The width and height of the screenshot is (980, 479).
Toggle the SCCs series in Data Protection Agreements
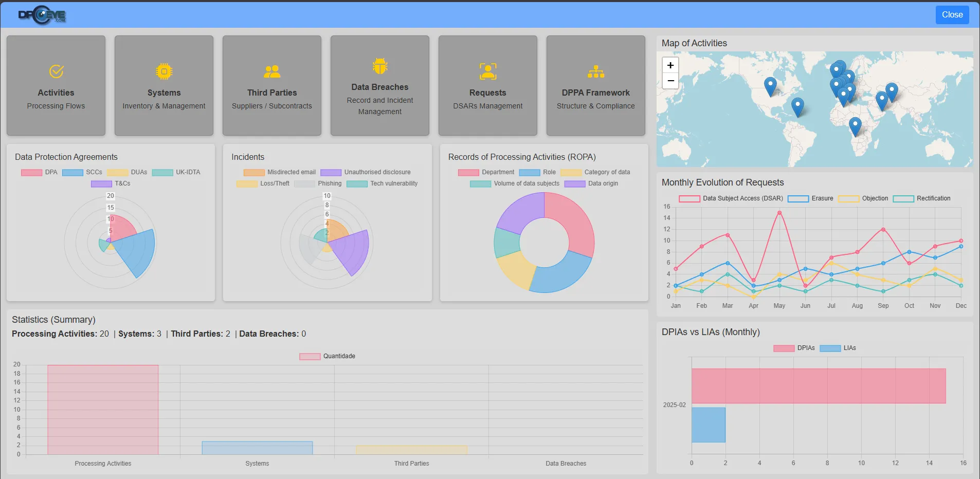point(74,172)
